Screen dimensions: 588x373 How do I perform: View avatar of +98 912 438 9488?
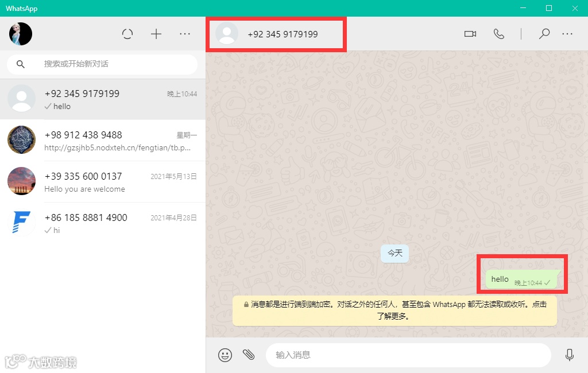[x=22, y=140]
